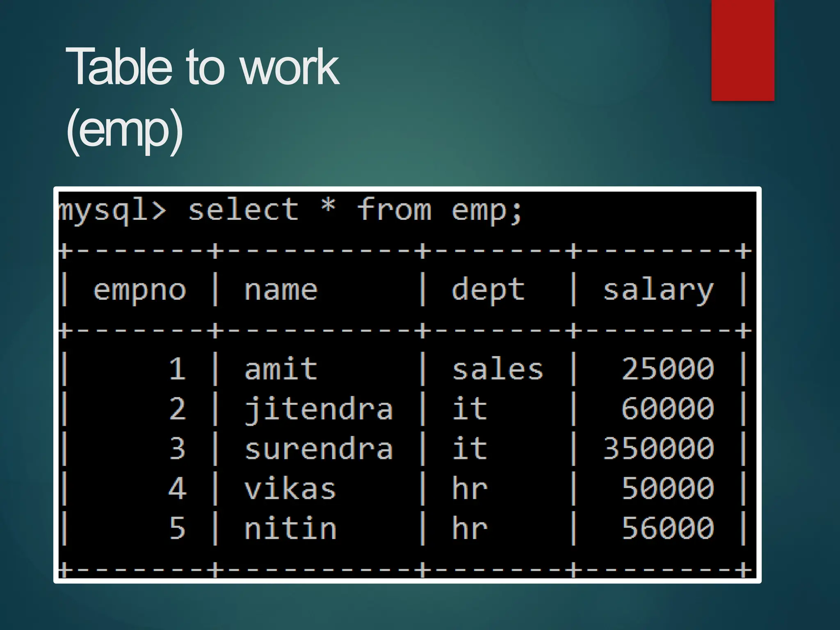This screenshot has width=840, height=630.
Task: Click the query text 'select * from emp;'
Action: point(355,210)
